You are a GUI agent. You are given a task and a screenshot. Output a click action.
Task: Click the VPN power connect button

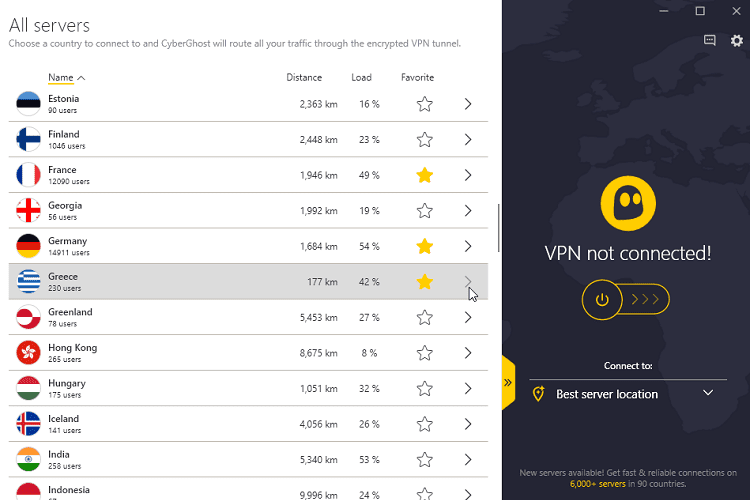602,299
